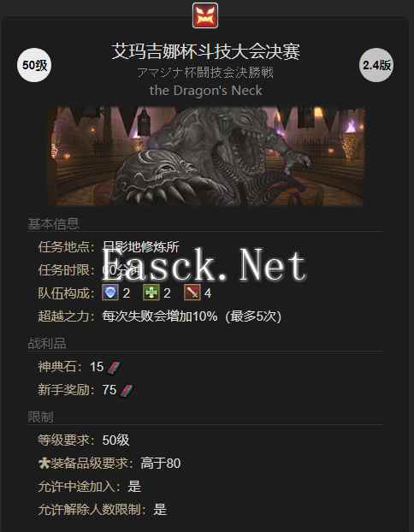Click the title 艾玛吉娜杯斗技大会决赛
Screen dimensions: 414x532
coord(205,51)
